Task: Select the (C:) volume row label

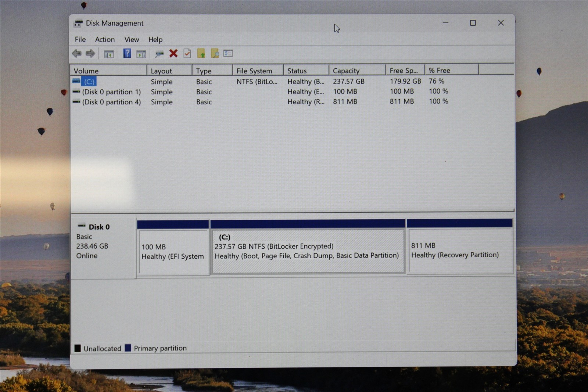Action: pos(89,81)
